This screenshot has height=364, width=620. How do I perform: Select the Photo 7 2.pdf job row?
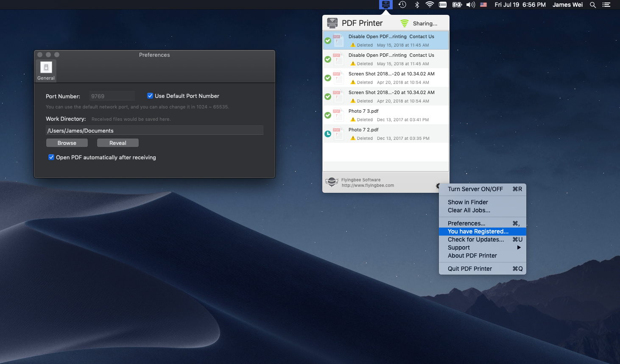[x=386, y=133]
